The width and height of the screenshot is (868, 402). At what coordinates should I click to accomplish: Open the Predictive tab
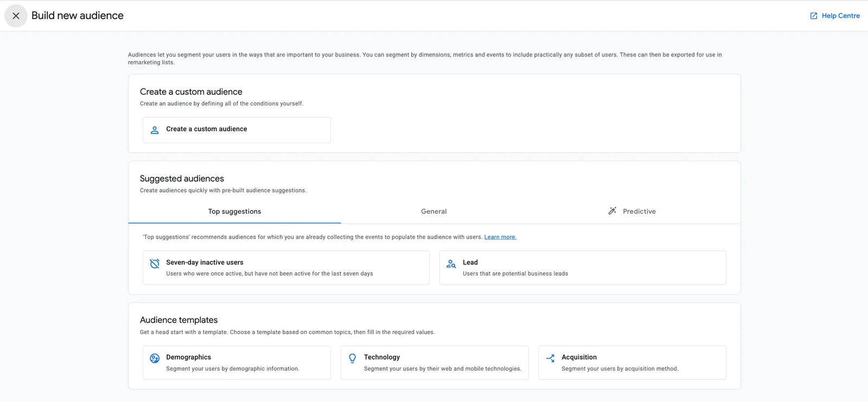click(x=633, y=212)
